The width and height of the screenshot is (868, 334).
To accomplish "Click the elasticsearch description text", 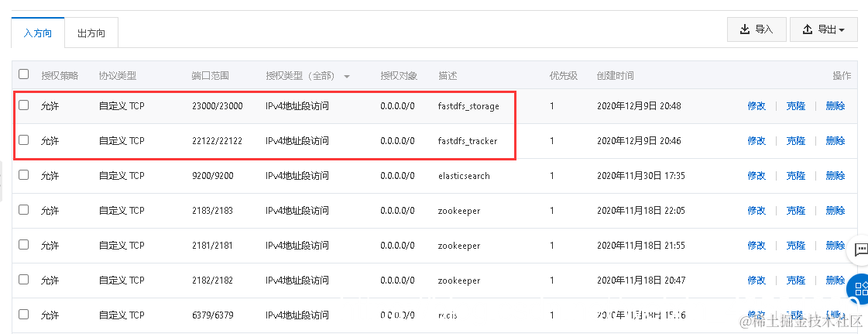I will 464,176.
